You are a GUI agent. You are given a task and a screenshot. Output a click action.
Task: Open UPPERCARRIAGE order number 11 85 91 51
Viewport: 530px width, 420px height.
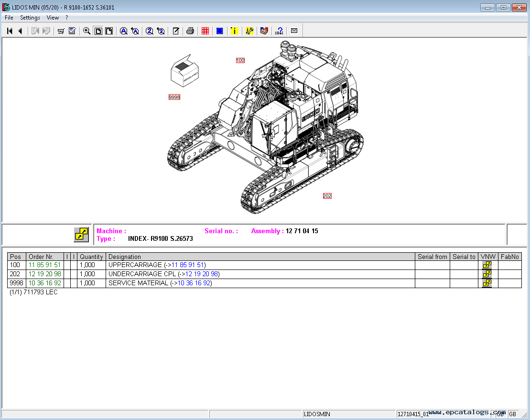(44, 265)
